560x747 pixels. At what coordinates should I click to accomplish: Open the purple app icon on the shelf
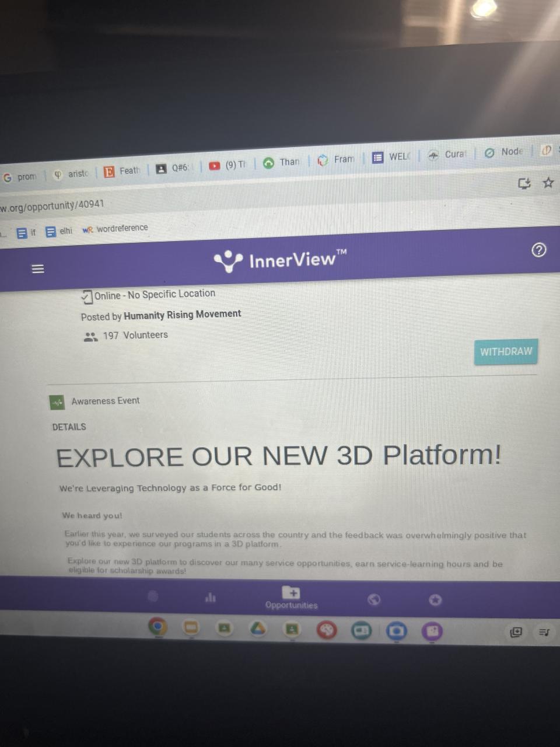[432, 632]
